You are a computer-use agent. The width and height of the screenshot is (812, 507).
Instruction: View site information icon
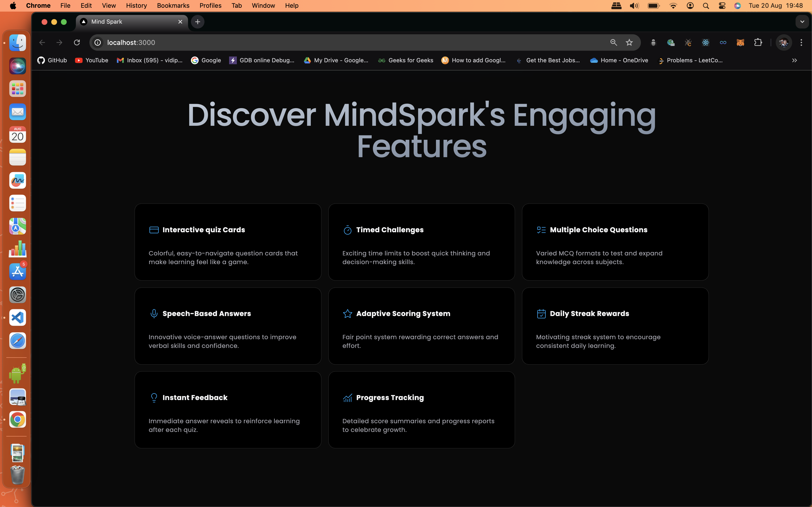coord(98,42)
